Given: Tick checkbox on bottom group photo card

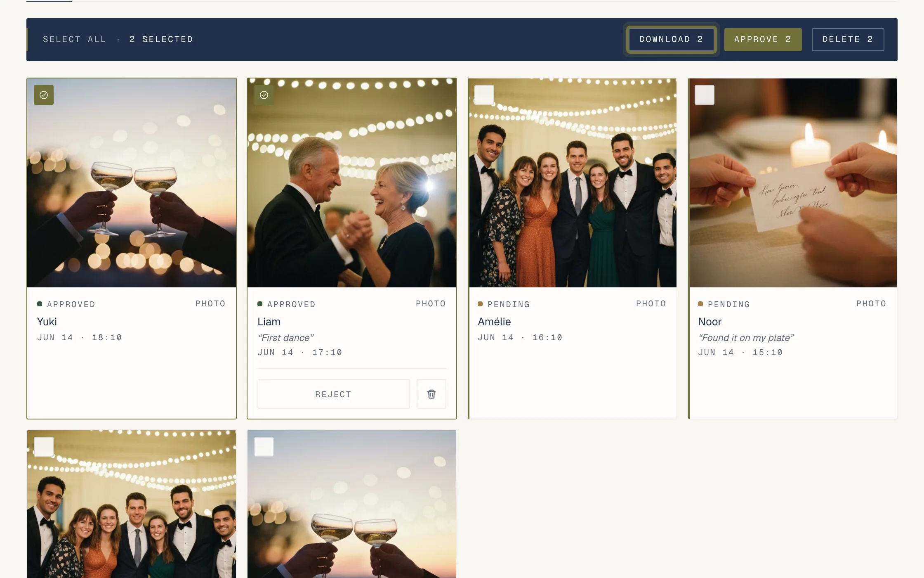Looking at the screenshot, I should coord(44,447).
